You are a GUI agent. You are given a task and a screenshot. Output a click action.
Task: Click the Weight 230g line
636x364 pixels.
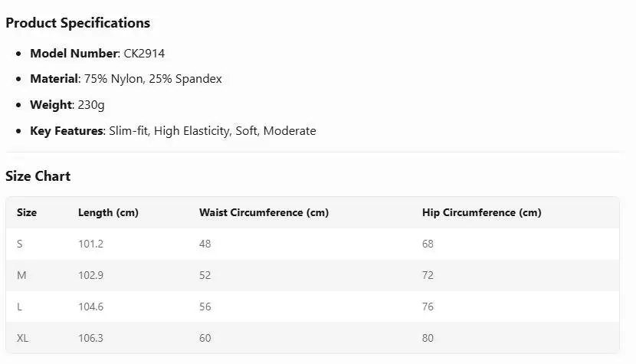pyautogui.click(x=68, y=105)
